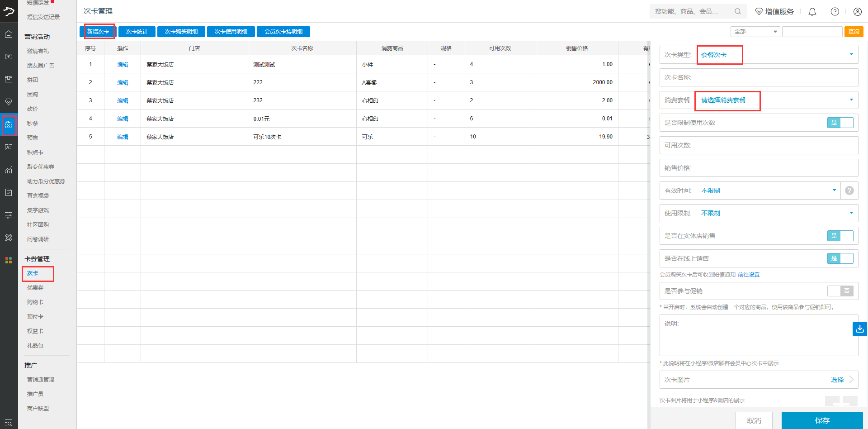Open the notifications bell
Image resolution: width=868 pixels, height=429 pixels.
812,12
